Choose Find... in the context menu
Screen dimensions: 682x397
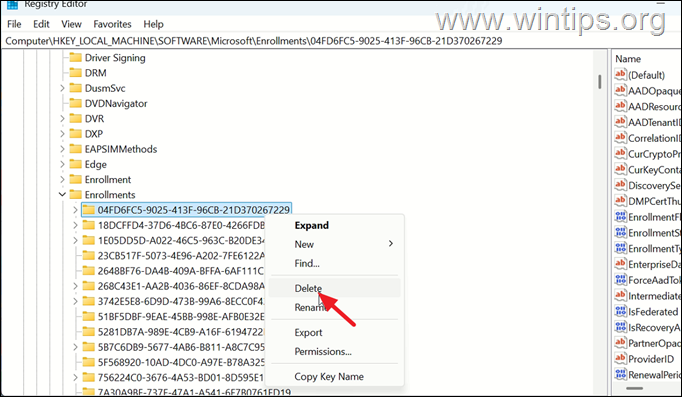pos(334,263)
